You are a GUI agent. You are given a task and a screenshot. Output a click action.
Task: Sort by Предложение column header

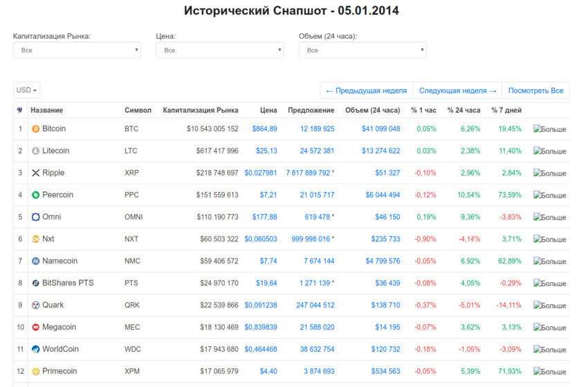point(311,111)
